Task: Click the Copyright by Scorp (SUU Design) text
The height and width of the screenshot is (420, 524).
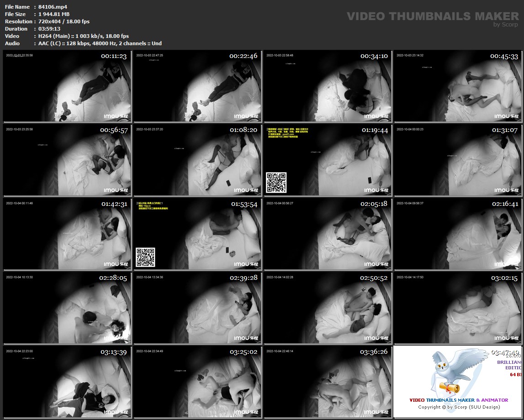Action: click(x=459, y=407)
